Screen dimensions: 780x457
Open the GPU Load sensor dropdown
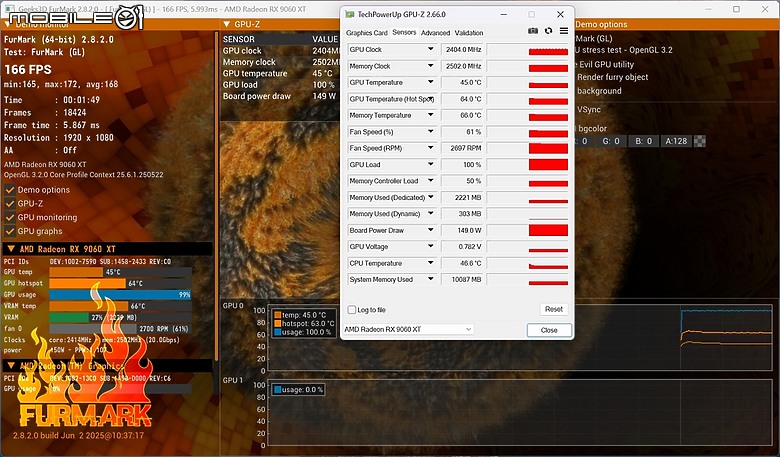tap(431, 164)
